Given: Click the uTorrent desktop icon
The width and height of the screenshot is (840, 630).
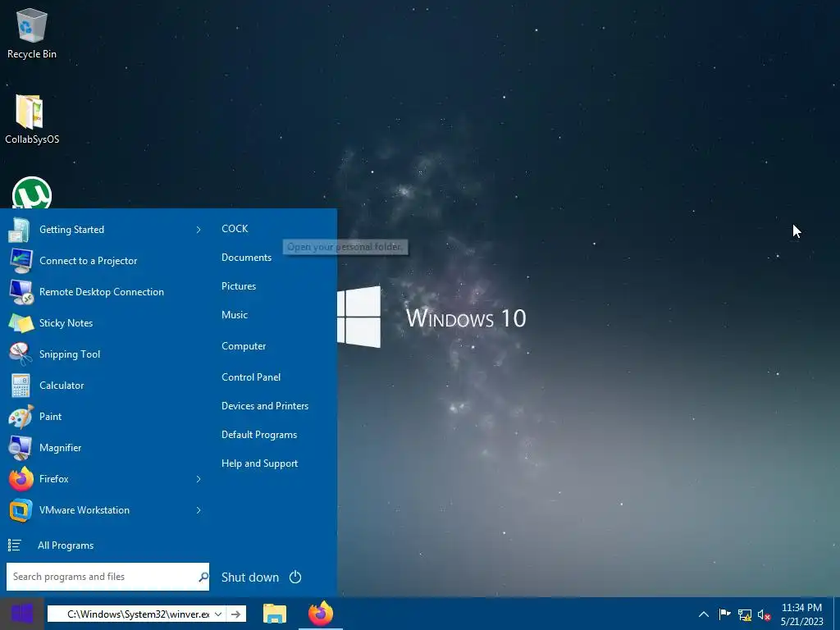Looking at the screenshot, I should (x=32, y=193).
